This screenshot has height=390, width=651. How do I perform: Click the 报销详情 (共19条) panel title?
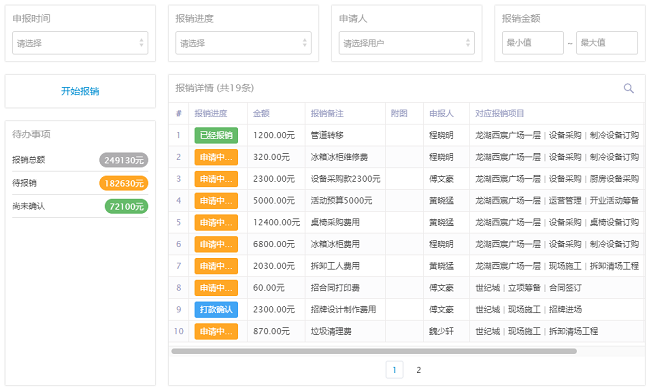(x=215, y=88)
